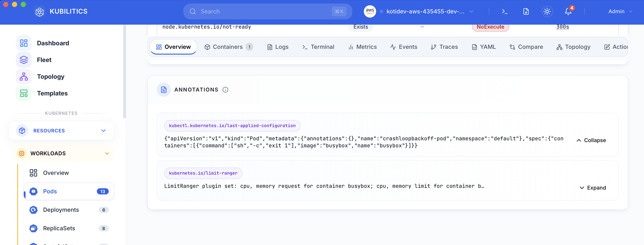Open the terminal icon in the top bar

[x=504, y=11]
